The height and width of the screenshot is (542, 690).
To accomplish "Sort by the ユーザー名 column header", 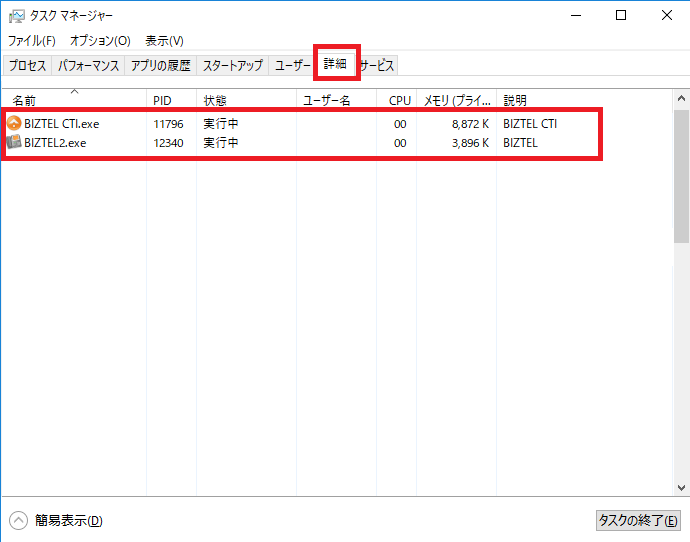I will [x=337, y=100].
